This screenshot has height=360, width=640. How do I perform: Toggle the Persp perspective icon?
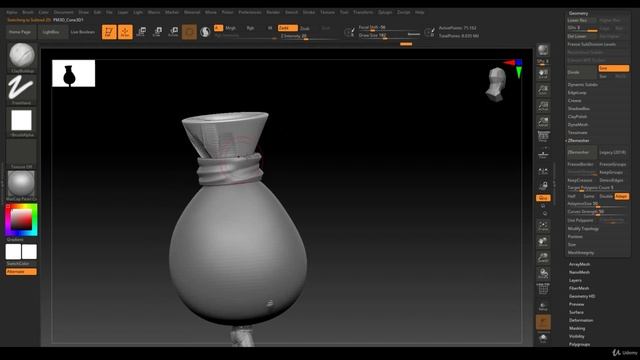(x=543, y=136)
